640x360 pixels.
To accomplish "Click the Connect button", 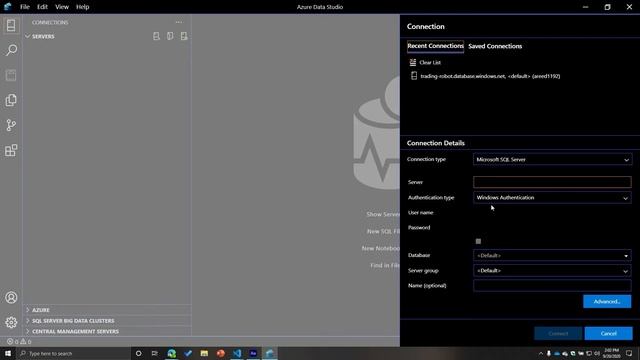I will tap(558, 333).
